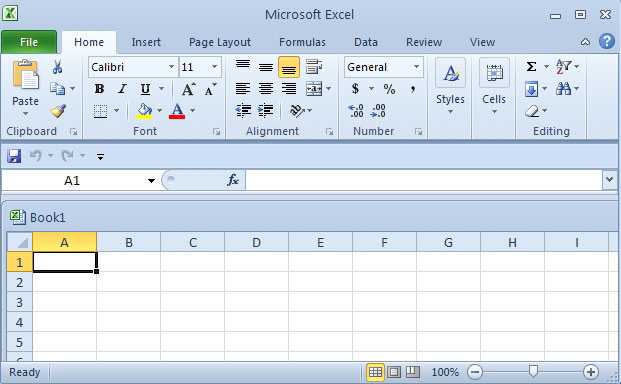Open the File tab
This screenshot has width=621, height=384.
click(x=29, y=42)
